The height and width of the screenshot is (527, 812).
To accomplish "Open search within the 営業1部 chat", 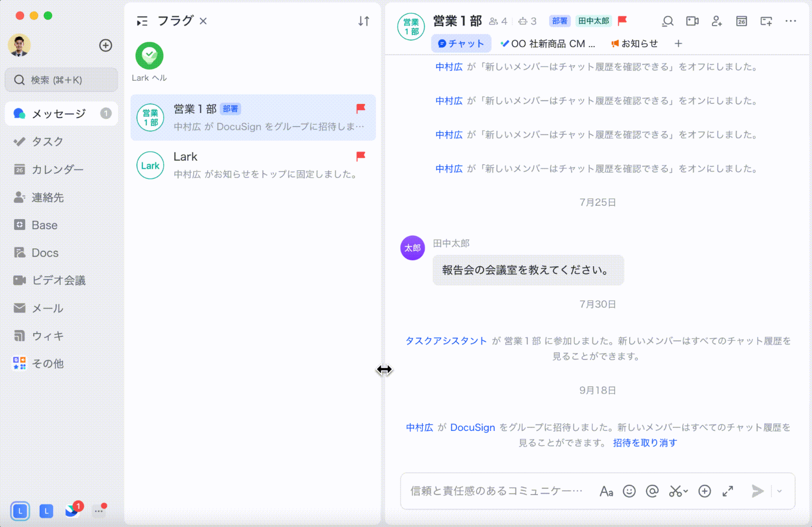I will coord(668,21).
